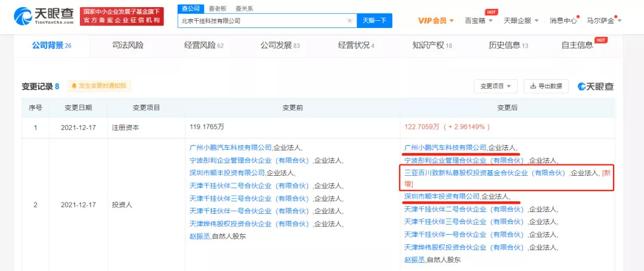The image size is (644, 271).
Task: Open 宁波彤利企业管理合伙企业 link in 变更前
Action: point(249,160)
